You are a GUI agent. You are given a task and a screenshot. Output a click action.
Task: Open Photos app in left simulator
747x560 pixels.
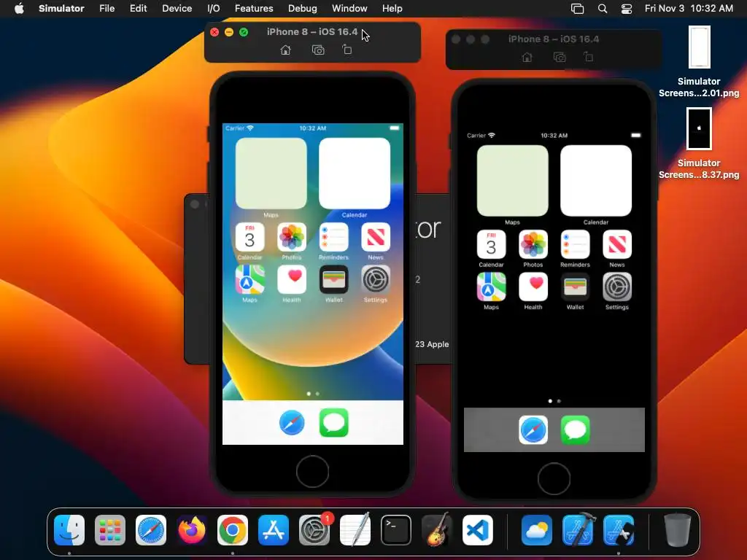292,237
